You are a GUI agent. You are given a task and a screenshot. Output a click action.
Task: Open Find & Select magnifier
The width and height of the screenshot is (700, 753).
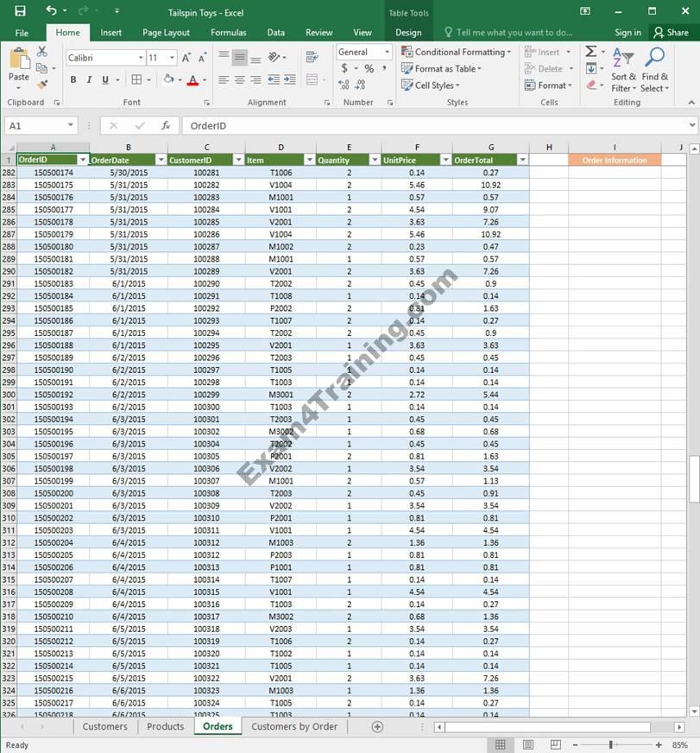click(654, 69)
